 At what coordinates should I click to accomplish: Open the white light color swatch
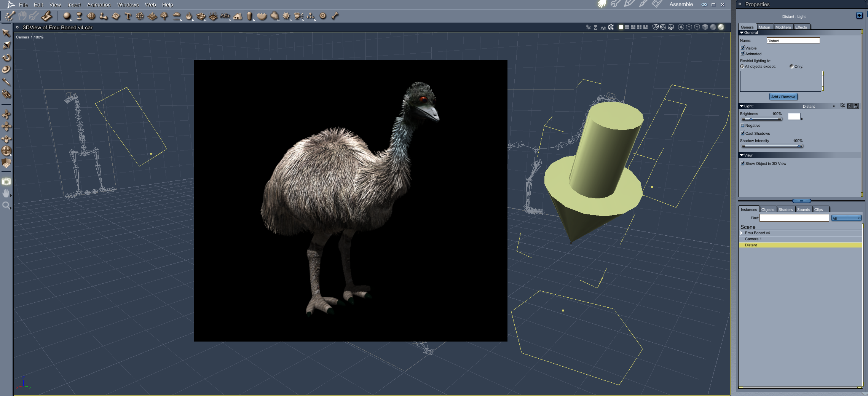pos(794,117)
